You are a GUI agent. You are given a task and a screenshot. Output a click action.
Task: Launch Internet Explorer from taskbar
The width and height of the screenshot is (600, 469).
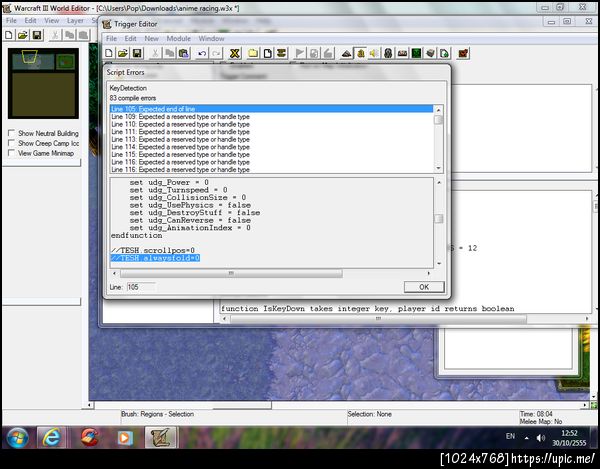click(51, 437)
